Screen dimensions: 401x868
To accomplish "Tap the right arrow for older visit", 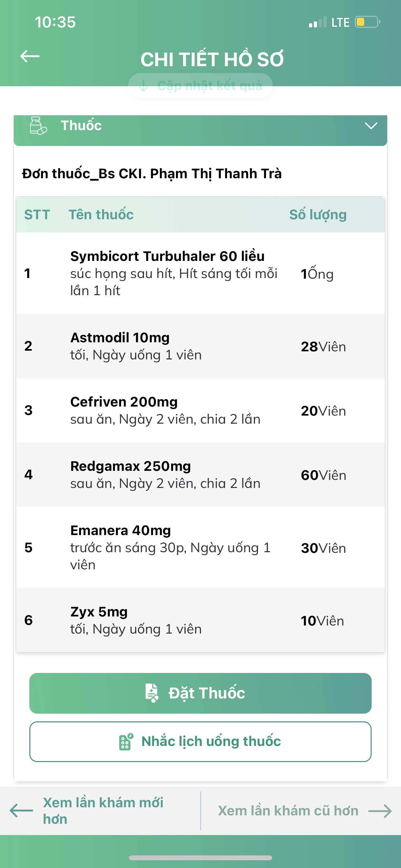I will pos(380,811).
